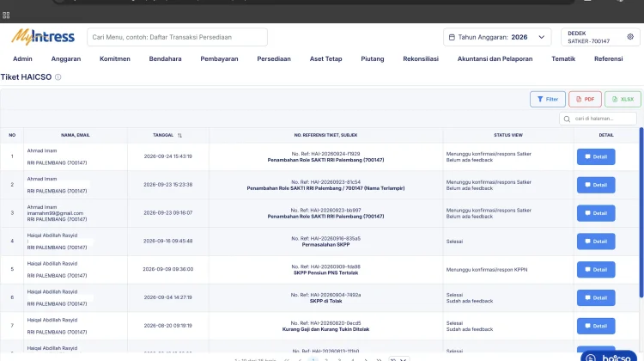This screenshot has height=361, width=644.
Task: Open the haicso chat widget
Action: (x=609, y=357)
